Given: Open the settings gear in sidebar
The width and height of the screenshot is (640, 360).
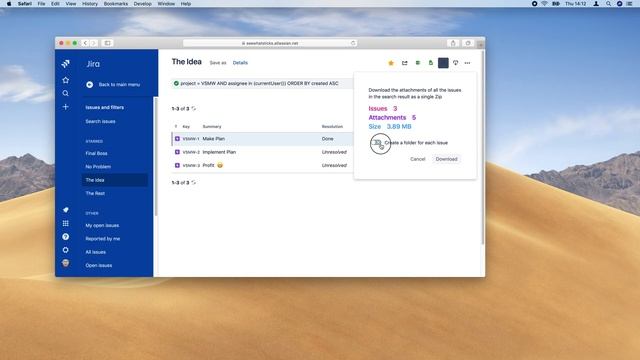Looking at the screenshot, I should pos(65,250).
